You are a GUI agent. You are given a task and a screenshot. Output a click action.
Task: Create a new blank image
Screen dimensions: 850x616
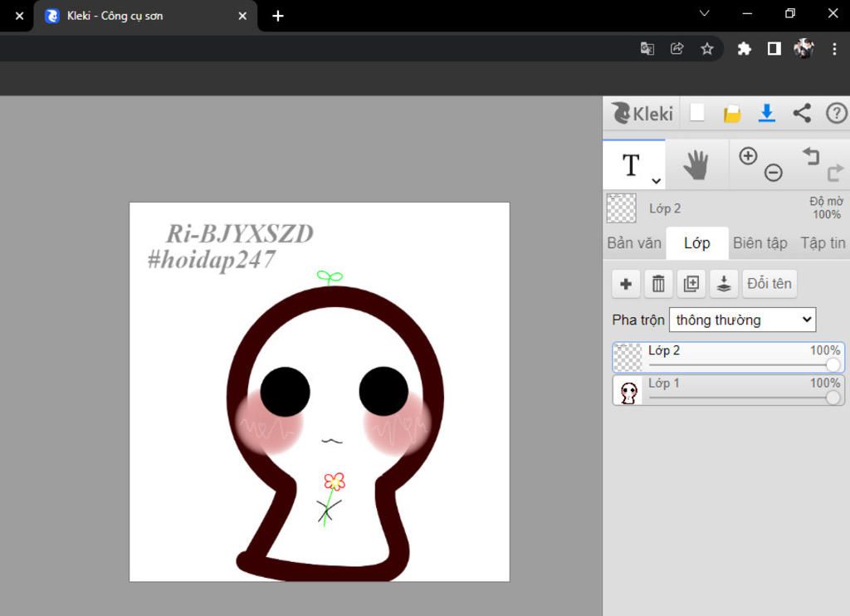tap(697, 113)
